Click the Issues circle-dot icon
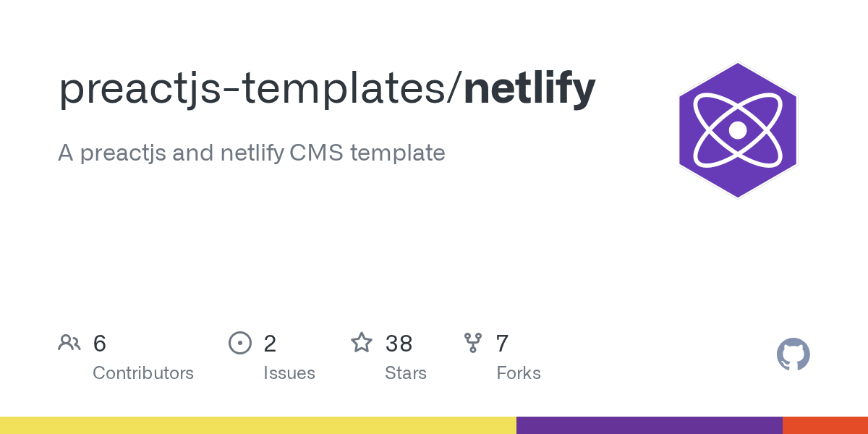868x434 pixels. 239,343
